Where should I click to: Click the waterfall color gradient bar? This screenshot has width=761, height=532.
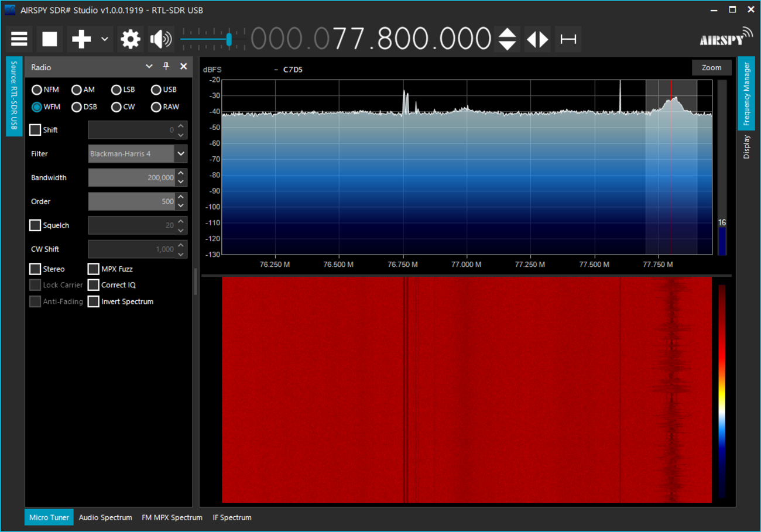point(722,392)
